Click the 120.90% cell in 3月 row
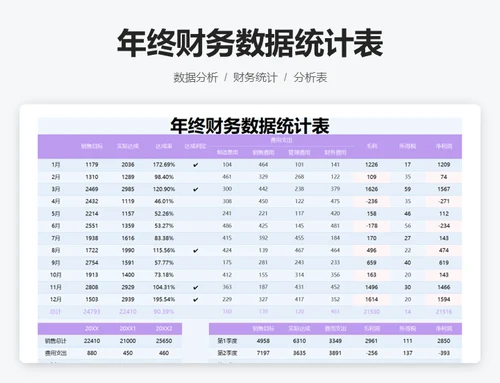The height and width of the screenshot is (383, 500). (x=164, y=189)
